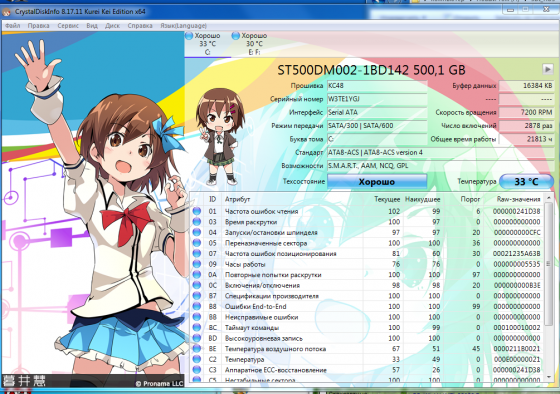This screenshot has width=560, height=394.
Task: Open the Язык(Language) menu
Action: (x=184, y=26)
